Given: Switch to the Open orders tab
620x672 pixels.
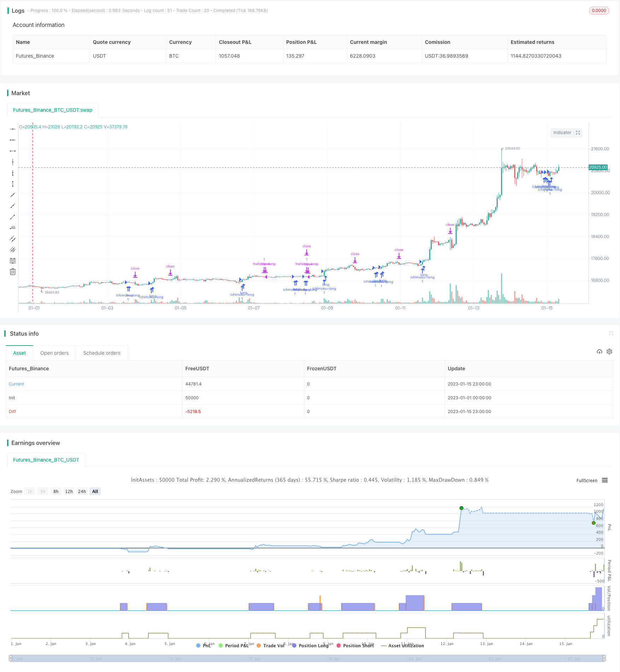Looking at the screenshot, I should click(x=54, y=353).
